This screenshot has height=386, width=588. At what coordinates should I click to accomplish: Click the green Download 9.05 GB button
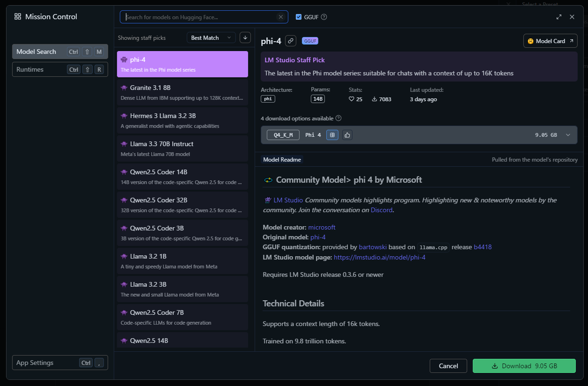524,366
